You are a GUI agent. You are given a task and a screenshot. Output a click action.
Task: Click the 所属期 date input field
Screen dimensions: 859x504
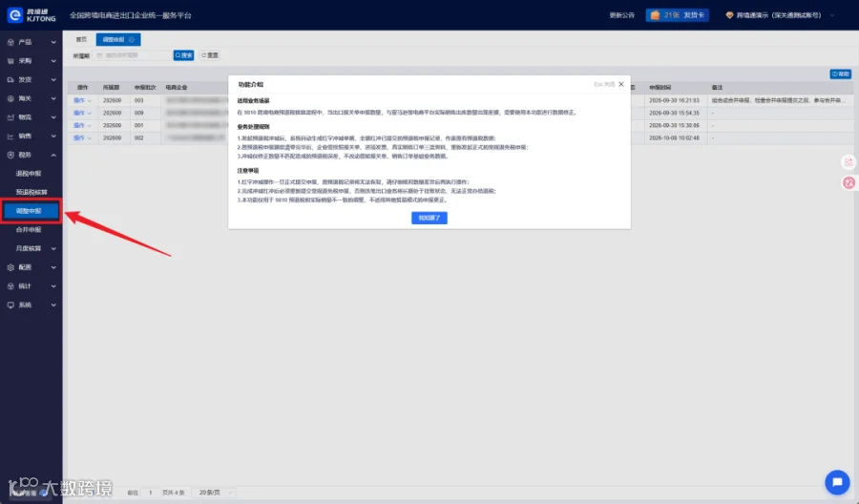tap(132, 55)
